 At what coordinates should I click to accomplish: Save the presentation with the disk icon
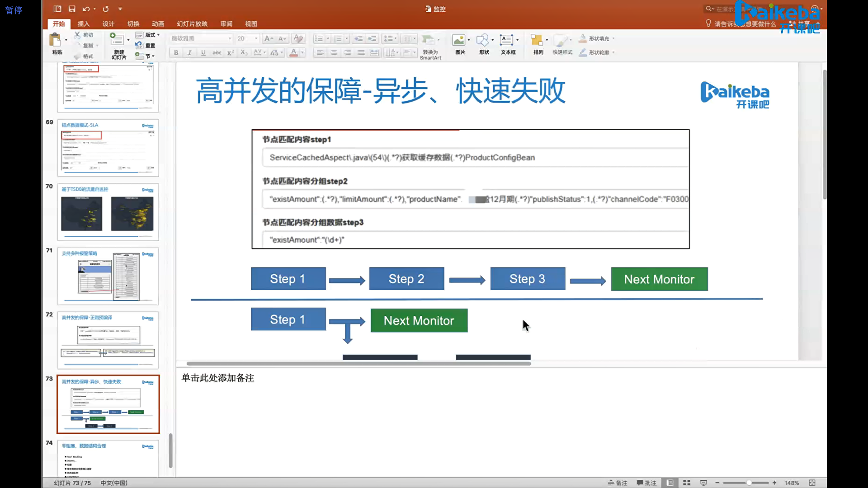click(x=72, y=9)
